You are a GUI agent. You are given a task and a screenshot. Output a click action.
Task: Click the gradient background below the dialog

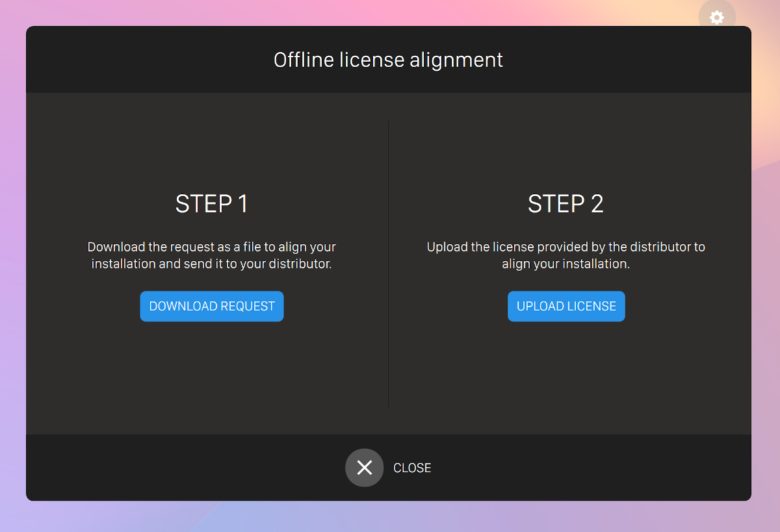pyautogui.click(x=390, y=517)
